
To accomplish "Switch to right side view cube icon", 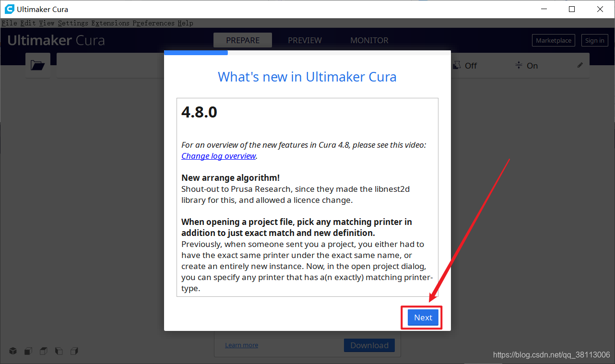I will click(x=74, y=351).
